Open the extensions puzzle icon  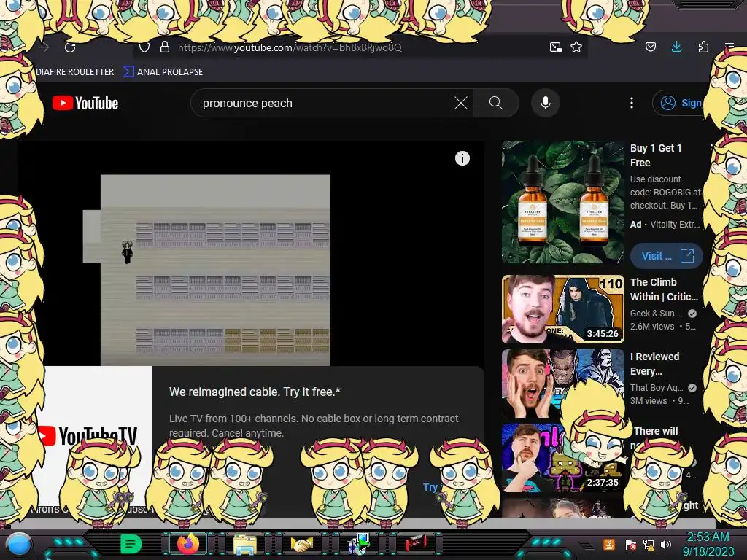(x=703, y=47)
